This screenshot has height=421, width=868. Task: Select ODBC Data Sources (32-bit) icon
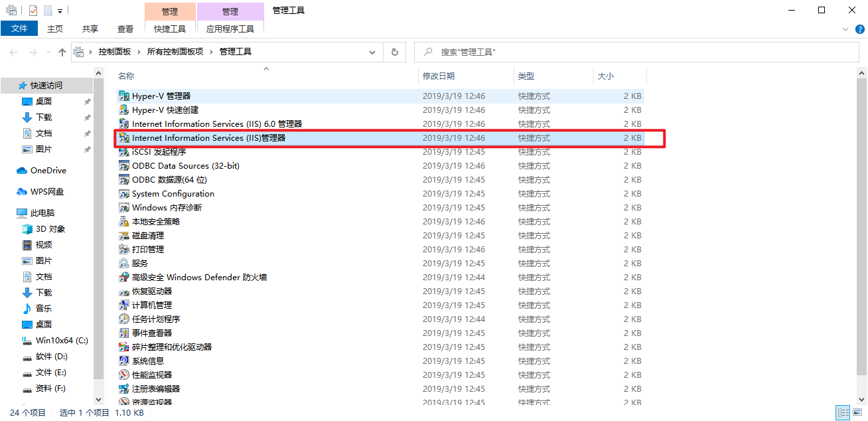tap(123, 166)
